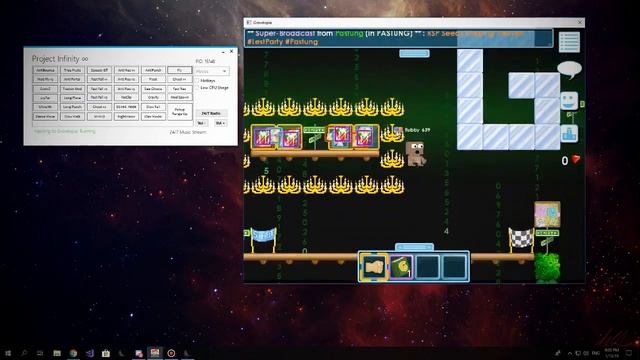Image resolution: width=640 pixels, height=360 pixels.
Task: Click the red gem counter icon
Action: 576,159
